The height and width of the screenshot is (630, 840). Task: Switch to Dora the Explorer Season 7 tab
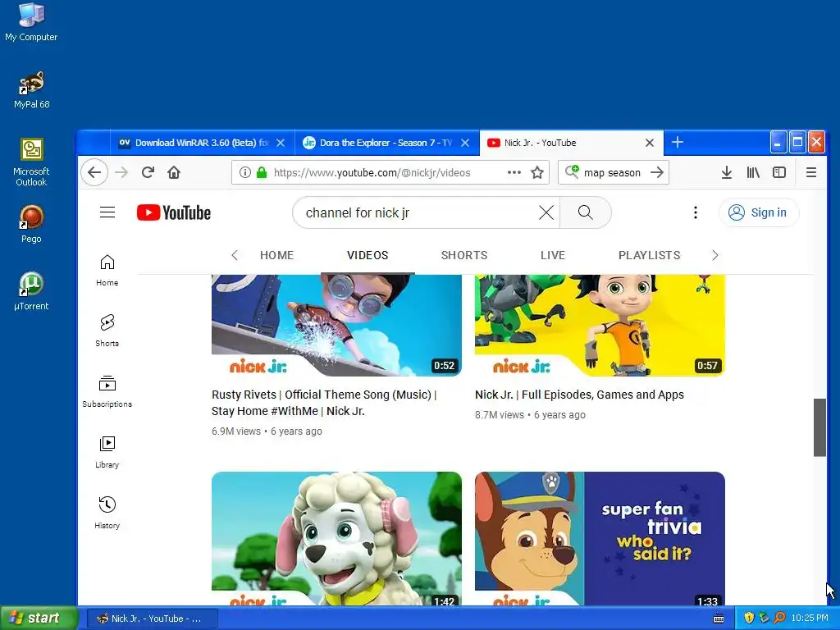pos(387,143)
